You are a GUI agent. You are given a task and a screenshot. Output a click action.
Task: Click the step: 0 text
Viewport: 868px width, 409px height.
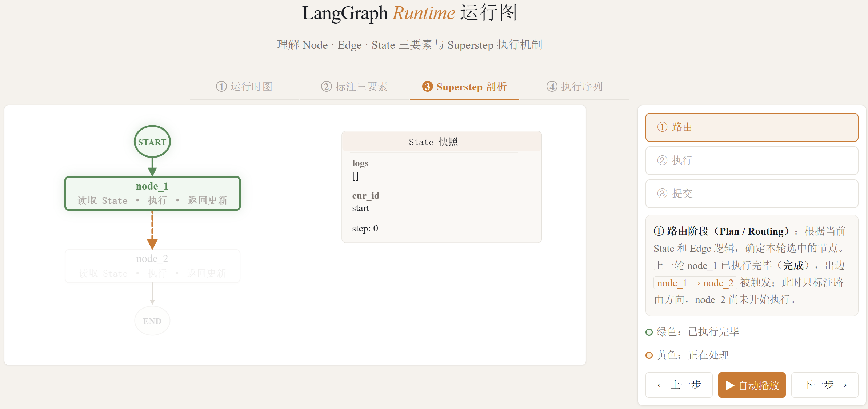pyautogui.click(x=365, y=229)
